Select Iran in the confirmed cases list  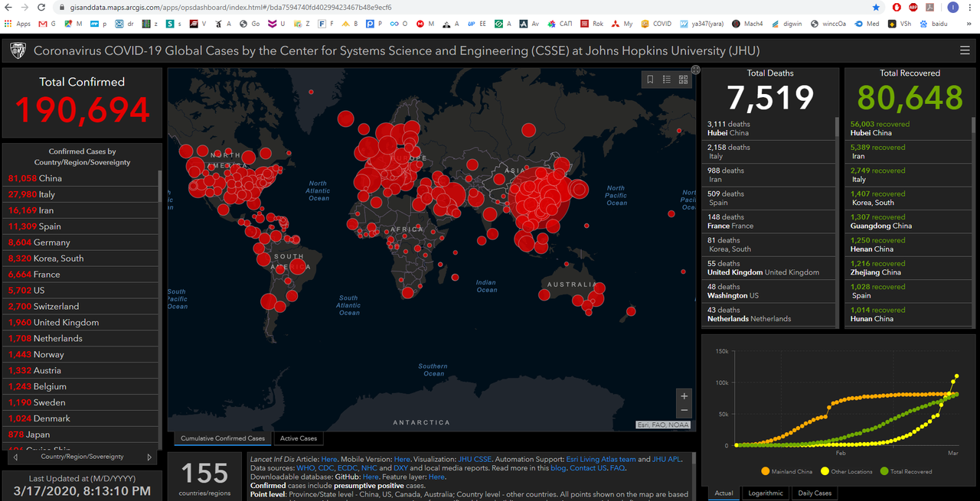tap(80, 210)
